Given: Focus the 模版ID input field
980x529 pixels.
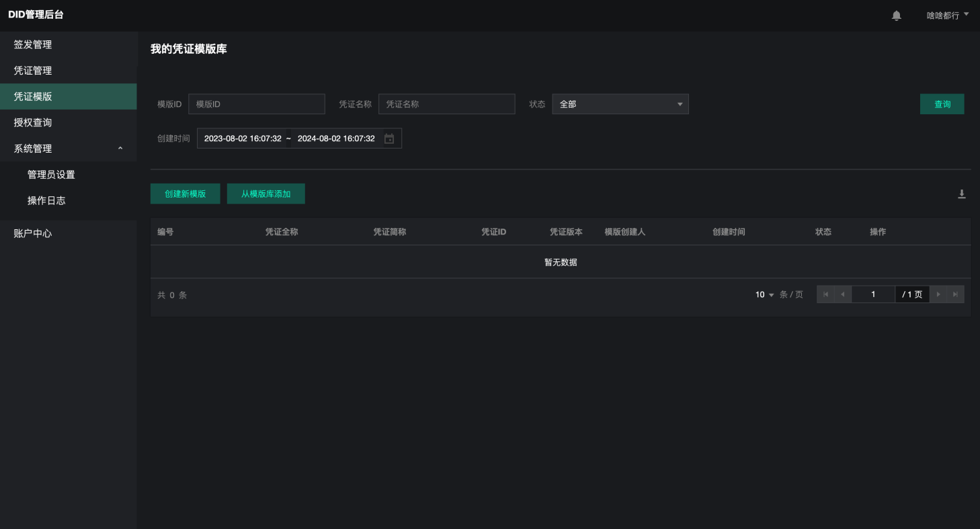Looking at the screenshot, I should click(x=256, y=104).
